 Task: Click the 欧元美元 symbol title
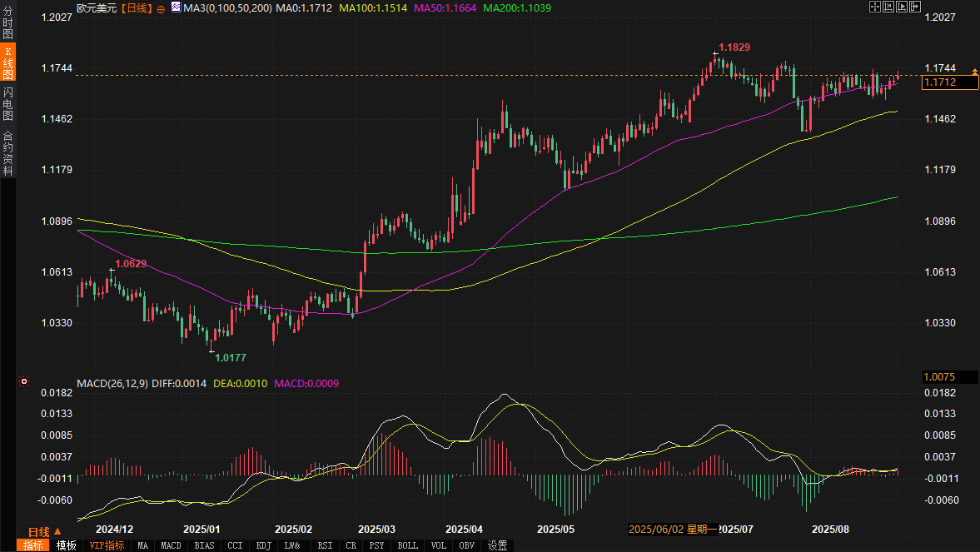tap(97, 8)
